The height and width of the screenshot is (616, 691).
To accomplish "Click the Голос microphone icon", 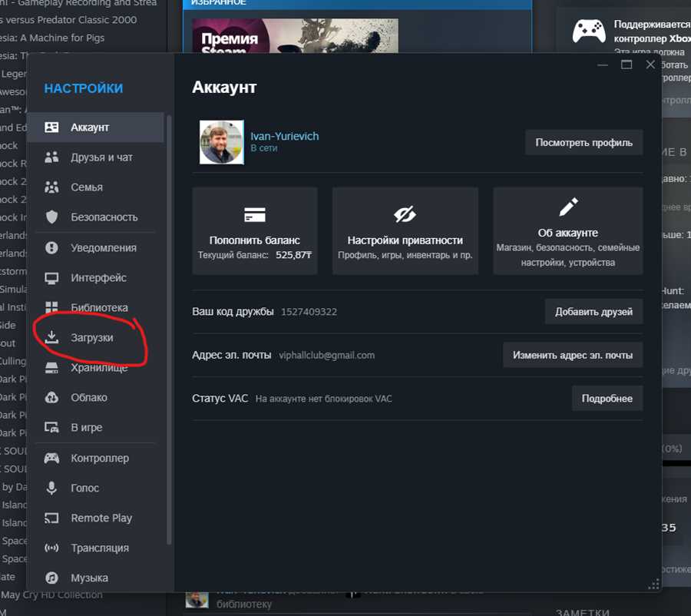I will click(51, 488).
